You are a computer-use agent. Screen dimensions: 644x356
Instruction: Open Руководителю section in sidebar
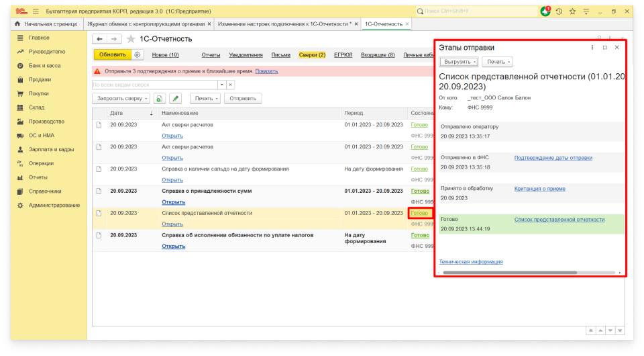tap(47, 52)
